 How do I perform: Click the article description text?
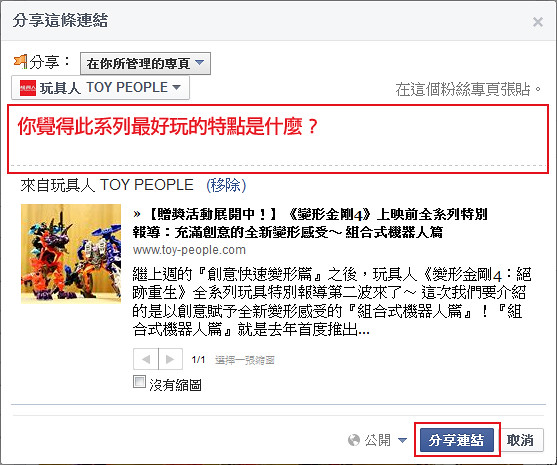[x=332, y=302]
